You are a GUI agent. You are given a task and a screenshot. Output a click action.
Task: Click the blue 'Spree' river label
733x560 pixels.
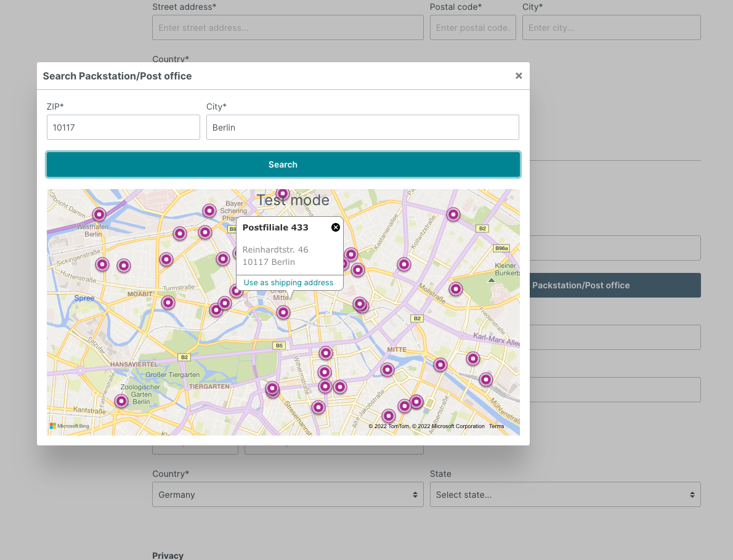pyautogui.click(x=84, y=298)
